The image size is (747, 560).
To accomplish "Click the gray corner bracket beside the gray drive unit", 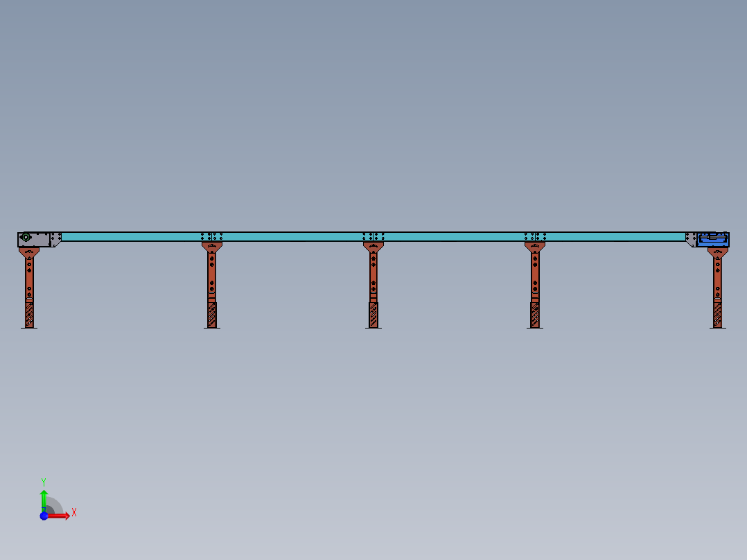I will (x=55, y=239).
